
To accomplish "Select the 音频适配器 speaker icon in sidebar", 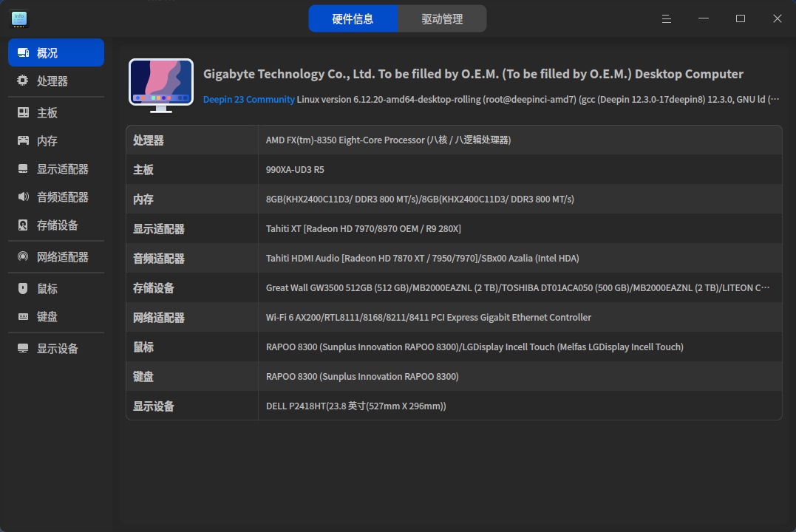I will click(x=24, y=197).
